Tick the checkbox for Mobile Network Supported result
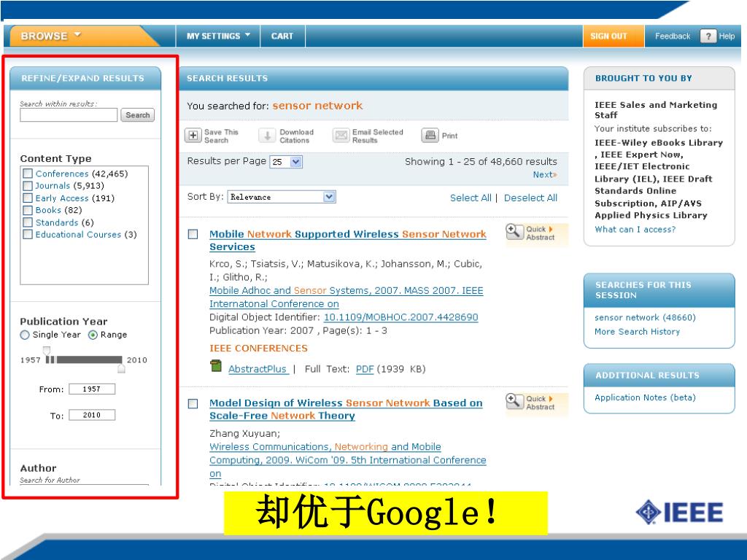Screen dimensions: 747x560 pos(193,234)
